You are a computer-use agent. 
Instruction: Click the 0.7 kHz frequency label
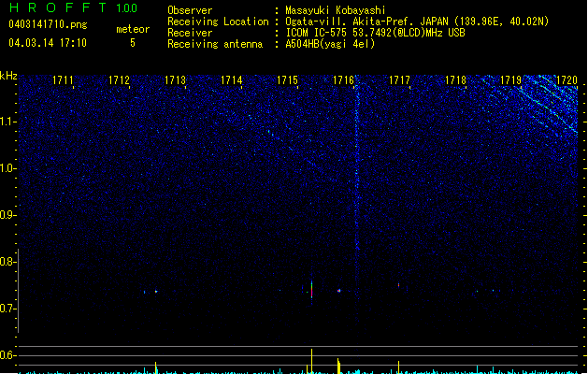point(7,309)
